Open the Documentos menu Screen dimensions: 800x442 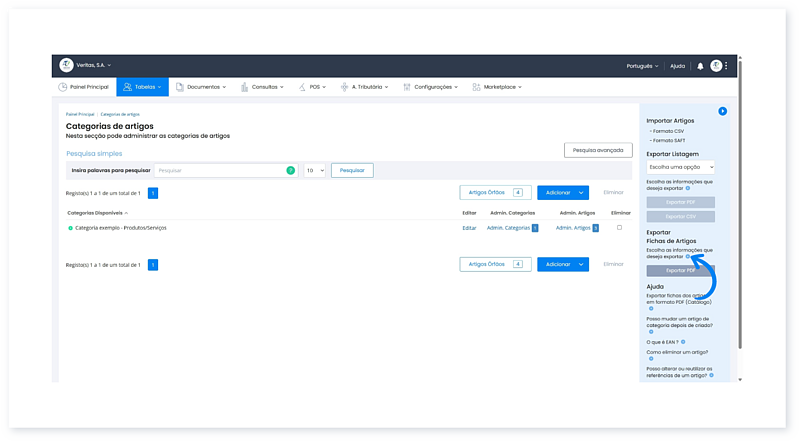coord(200,87)
